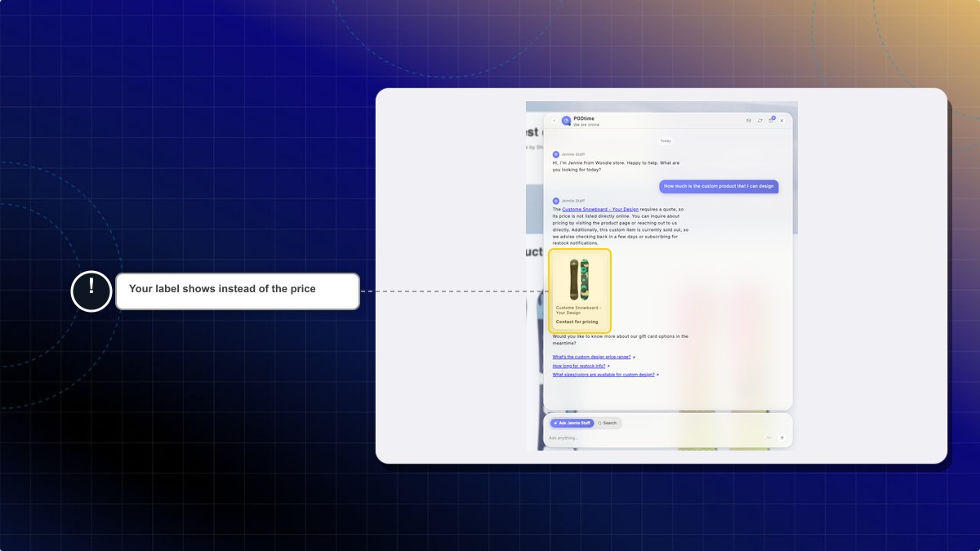Click the PODtime avatar icon
This screenshot has width=980, height=551.
pos(566,121)
